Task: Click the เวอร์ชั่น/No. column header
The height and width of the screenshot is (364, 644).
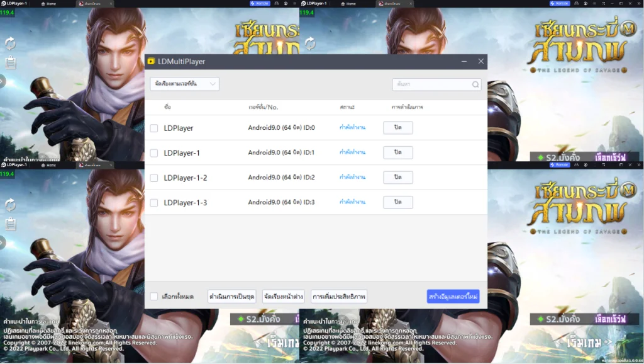Action: [x=264, y=107]
